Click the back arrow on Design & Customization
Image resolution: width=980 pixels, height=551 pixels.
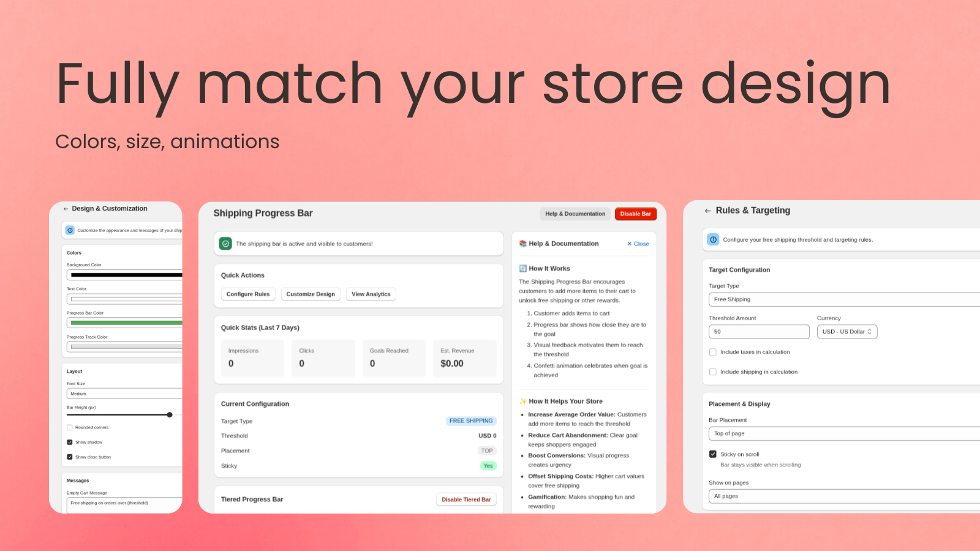(66, 209)
